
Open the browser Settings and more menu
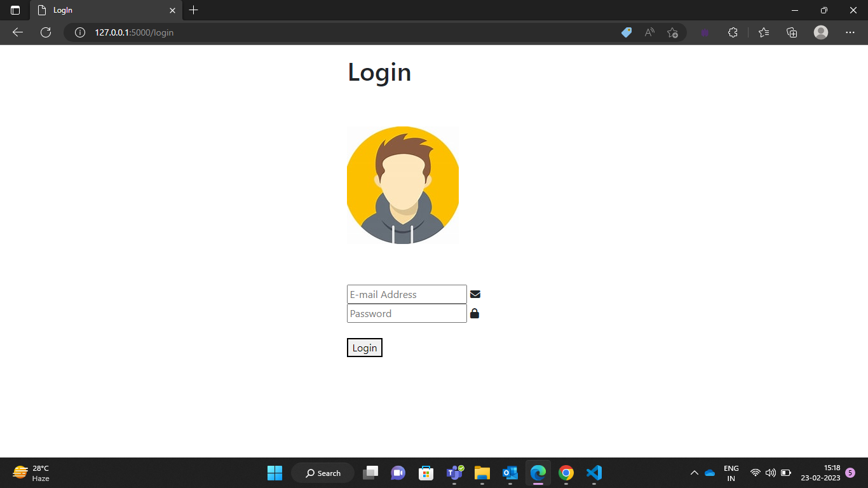point(850,32)
